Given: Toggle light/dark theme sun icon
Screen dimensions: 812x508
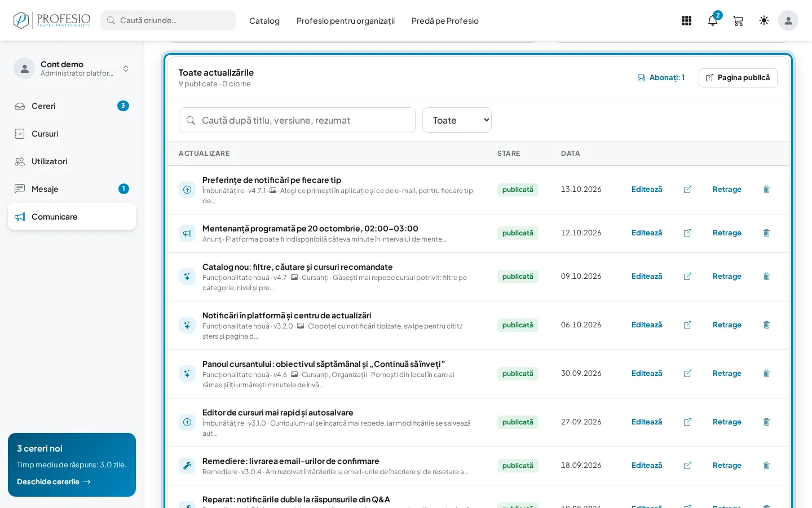Looking at the screenshot, I should coord(764,21).
